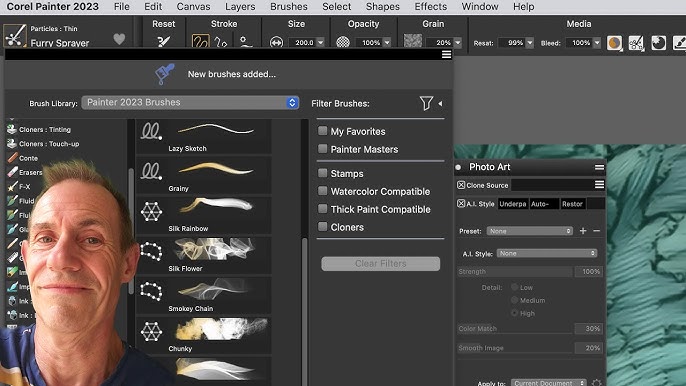Viewport: 686px width, 386px height.
Task: Open the Size value dropdown arrow
Action: 321,42
